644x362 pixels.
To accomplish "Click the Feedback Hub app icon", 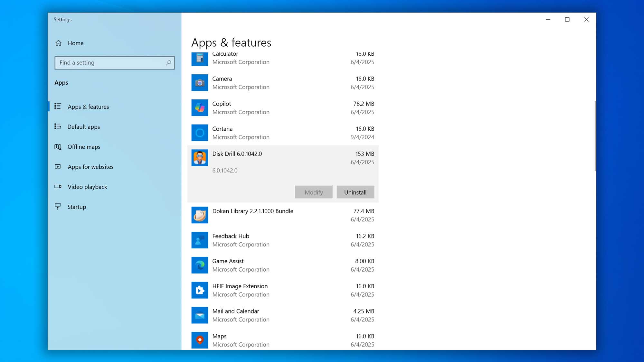I will (200, 240).
